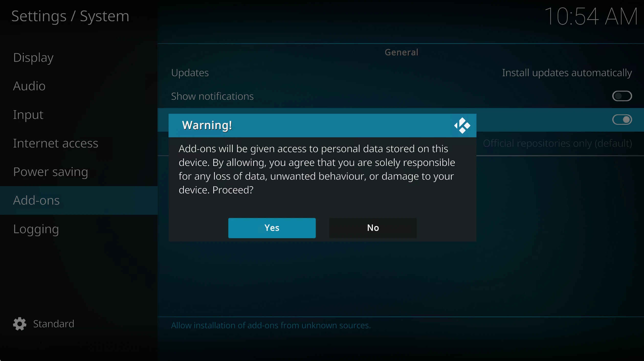Navigate to Audio settings section

click(29, 86)
